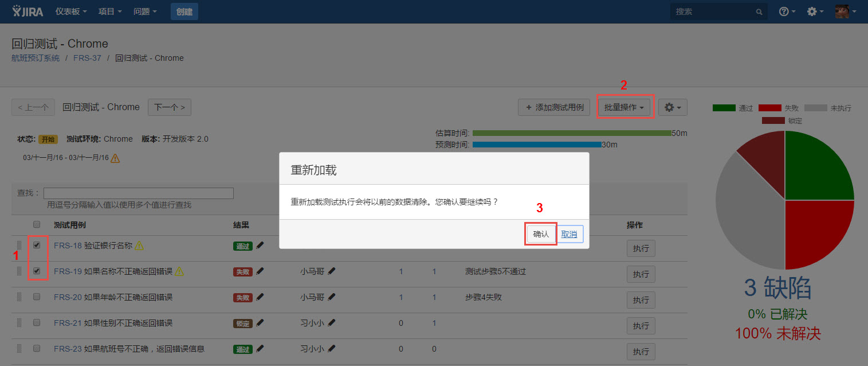Click the search magnifier icon
Image resolution: width=868 pixels, height=366 pixels.
[x=759, y=11]
